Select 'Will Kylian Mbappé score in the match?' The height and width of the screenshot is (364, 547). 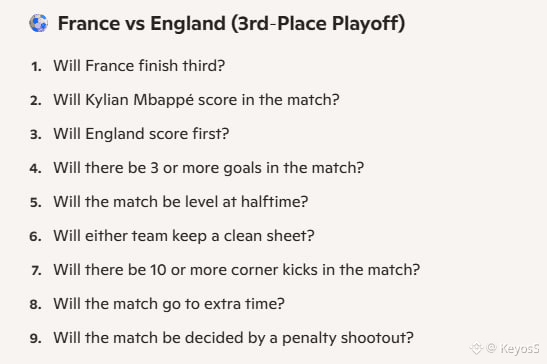click(196, 100)
